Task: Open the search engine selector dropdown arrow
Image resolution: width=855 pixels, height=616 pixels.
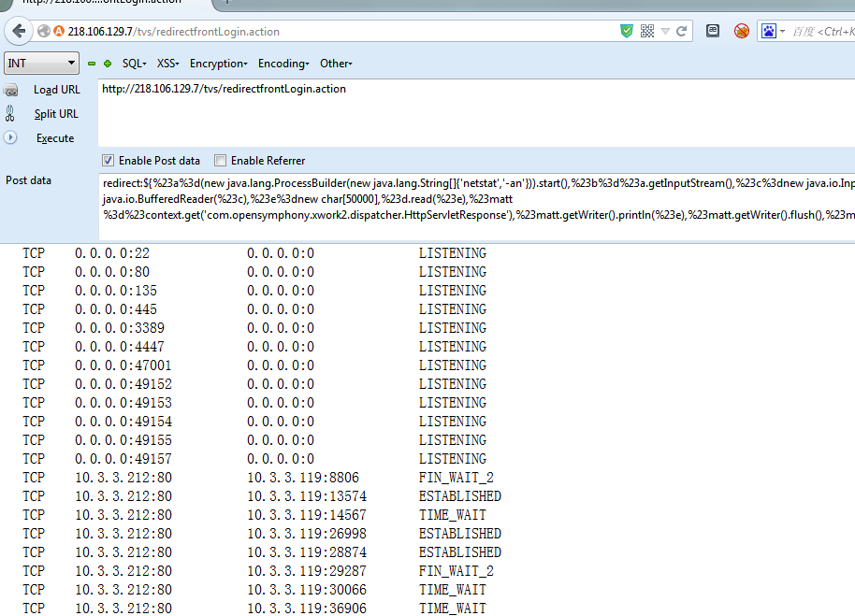Action: pos(782,32)
